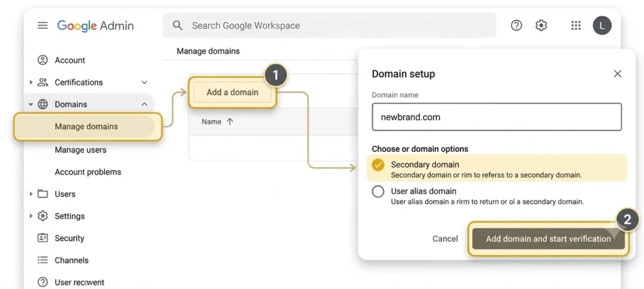This screenshot has width=644, height=289.
Task: Open Manage users in sidebar
Action: (x=80, y=150)
